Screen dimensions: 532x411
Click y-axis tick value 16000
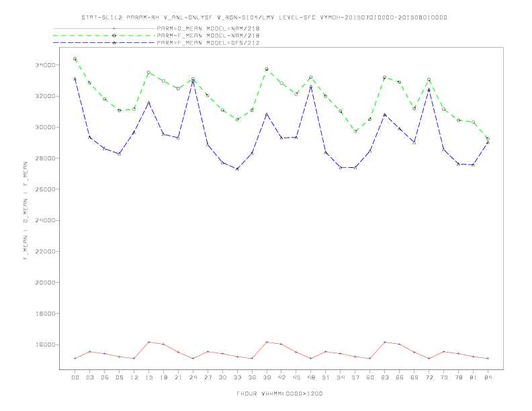[45, 345]
